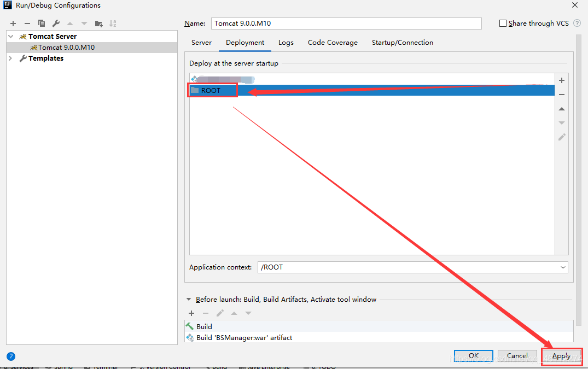Move configuration up in left toolbar

[70, 24]
